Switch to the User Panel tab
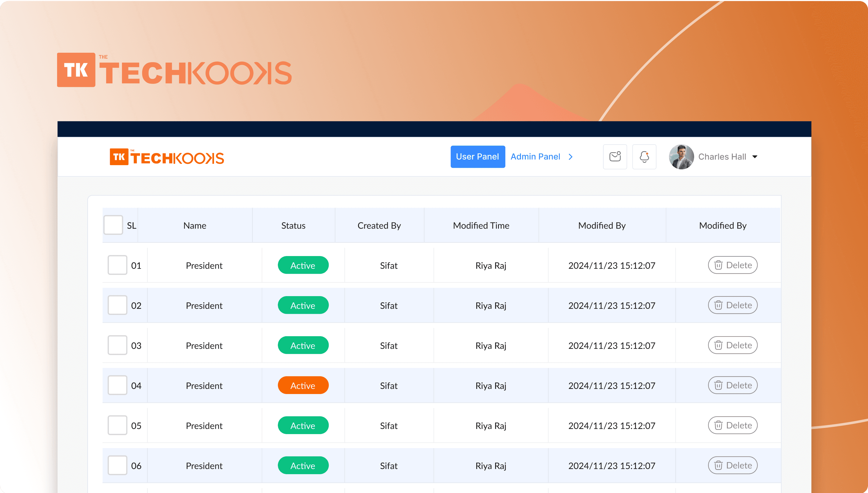The width and height of the screenshot is (868, 493). pyautogui.click(x=477, y=157)
